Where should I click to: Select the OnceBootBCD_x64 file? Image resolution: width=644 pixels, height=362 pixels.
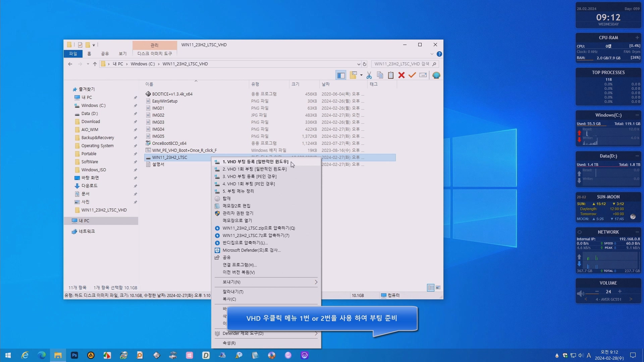(169, 143)
